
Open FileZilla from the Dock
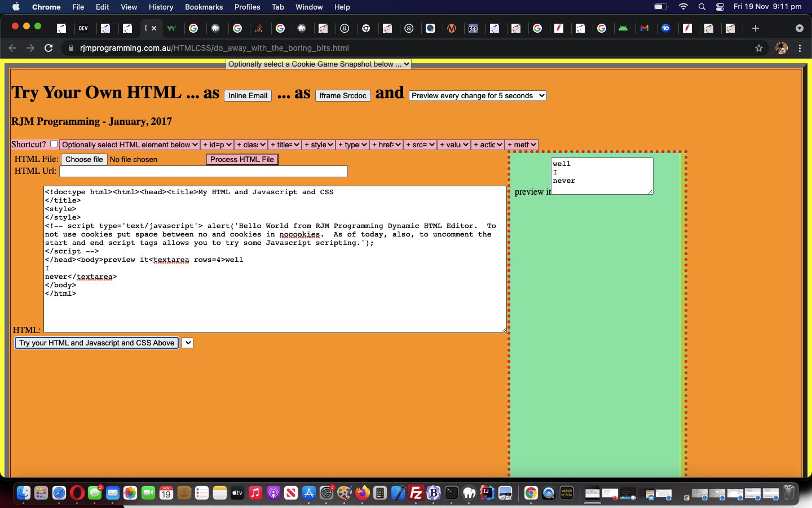(x=416, y=493)
